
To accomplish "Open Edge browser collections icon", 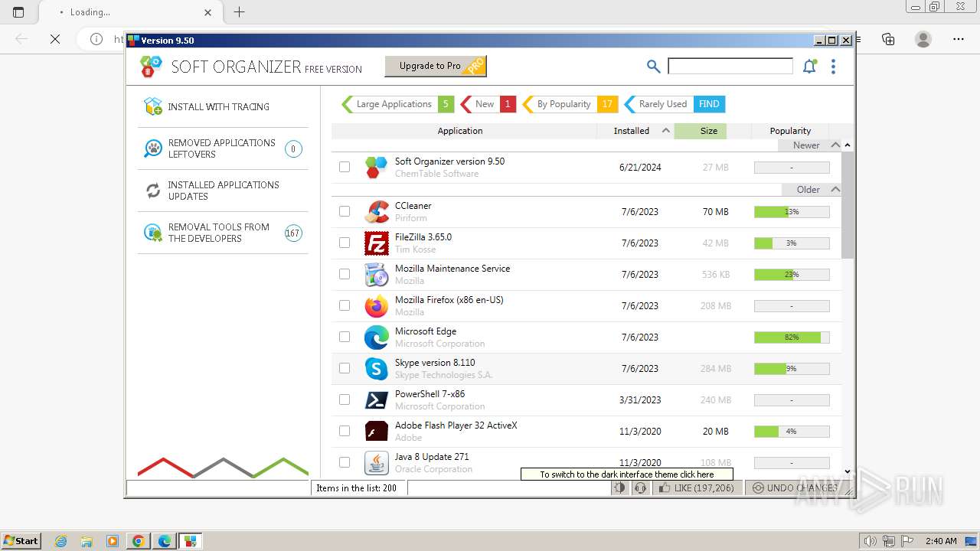I will click(888, 39).
